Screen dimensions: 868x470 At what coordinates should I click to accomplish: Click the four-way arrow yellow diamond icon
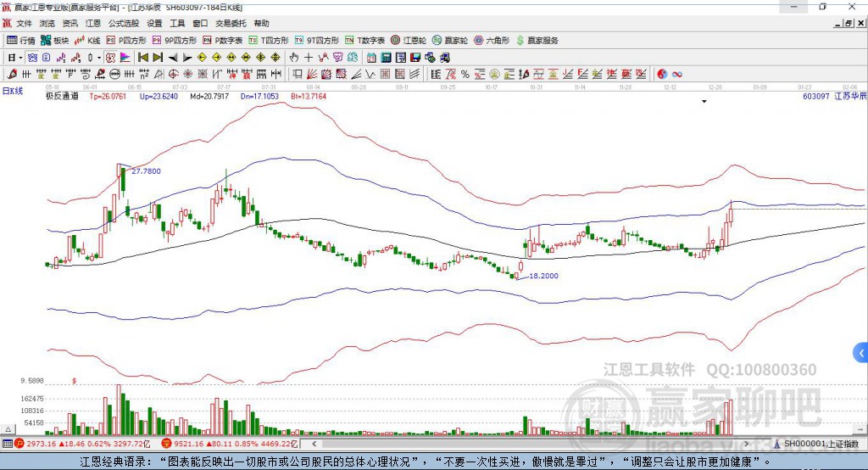coord(261,58)
